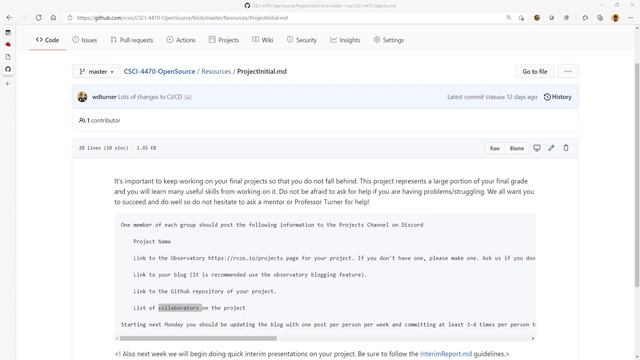Open the Projects tab
This screenshot has width=640, height=360.
[224, 40]
